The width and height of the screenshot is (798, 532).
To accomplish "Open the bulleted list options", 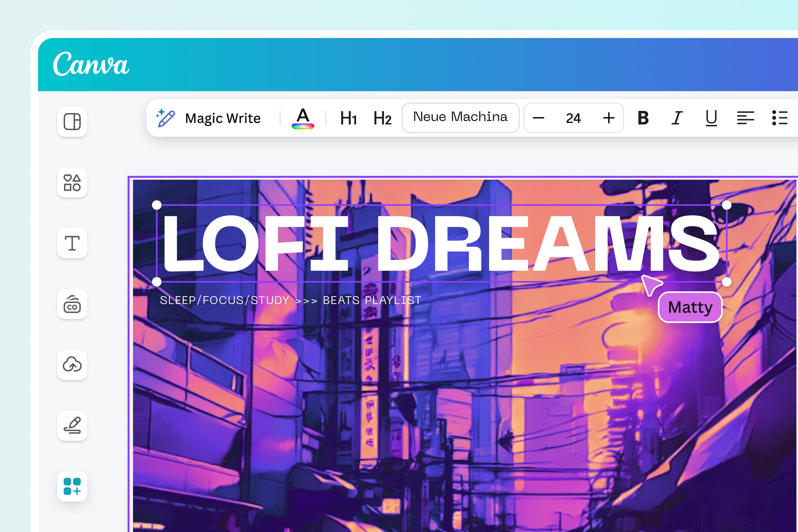I will pos(780,118).
